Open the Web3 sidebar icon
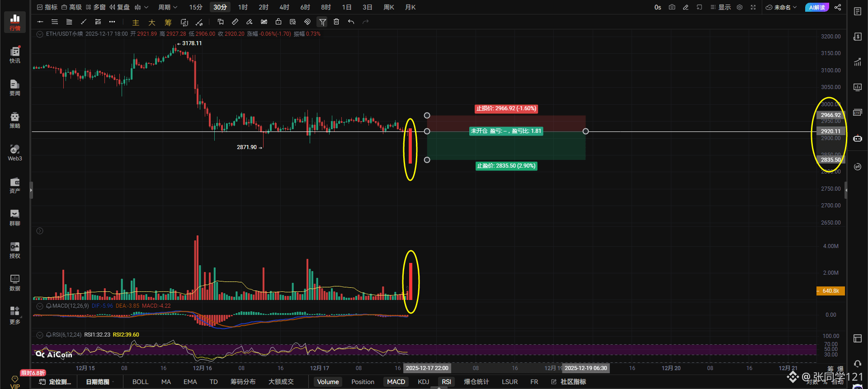 pos(15,152)
